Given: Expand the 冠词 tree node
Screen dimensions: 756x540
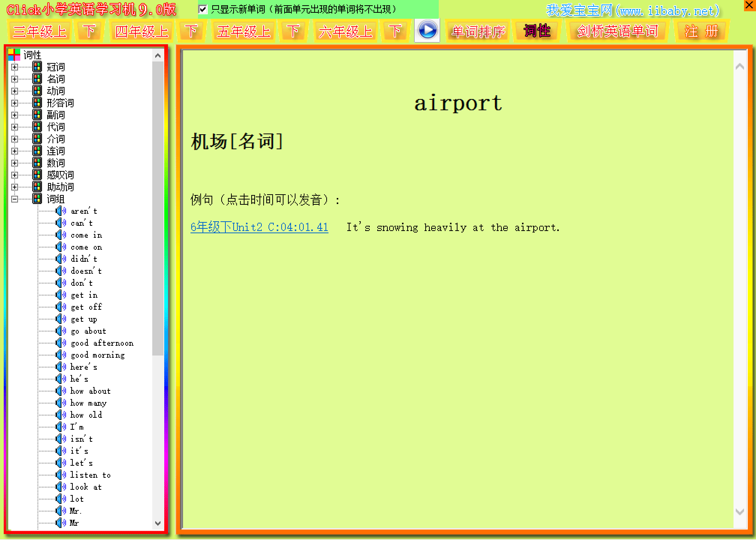Looking at the screenshot, I should point(15,67).
